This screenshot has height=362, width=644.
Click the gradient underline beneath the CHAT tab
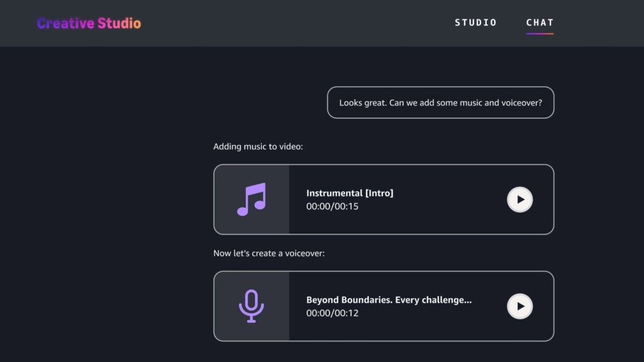[x=540, y=33]
